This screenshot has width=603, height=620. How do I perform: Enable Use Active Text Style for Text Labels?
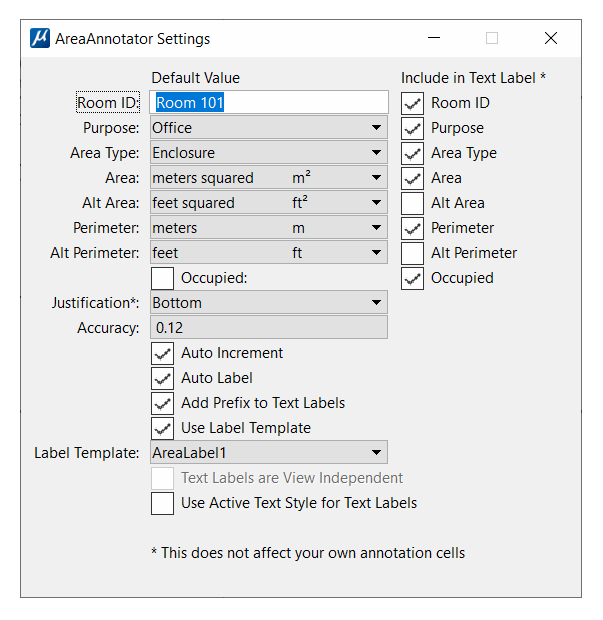(x=162, y=503)
